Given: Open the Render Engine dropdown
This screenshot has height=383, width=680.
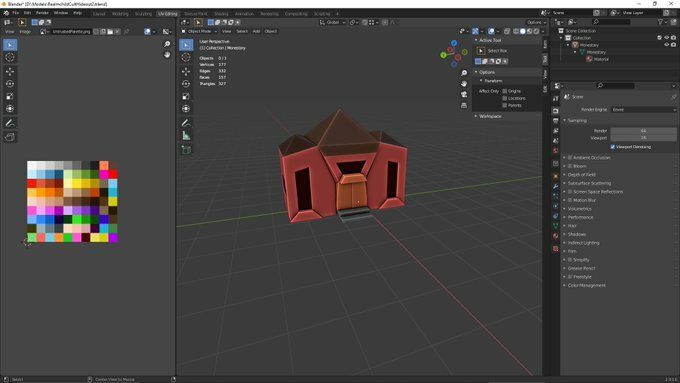Looking at the screenshot, I should pos(643,110).
